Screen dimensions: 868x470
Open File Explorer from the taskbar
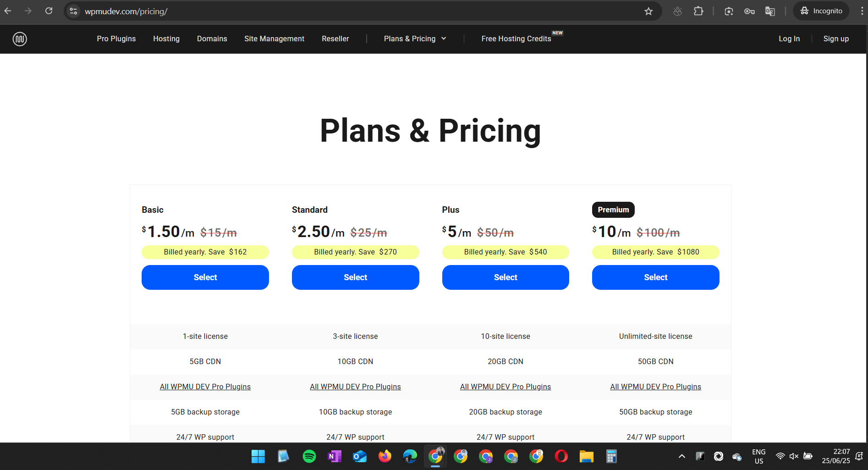[x=587, y=456]
